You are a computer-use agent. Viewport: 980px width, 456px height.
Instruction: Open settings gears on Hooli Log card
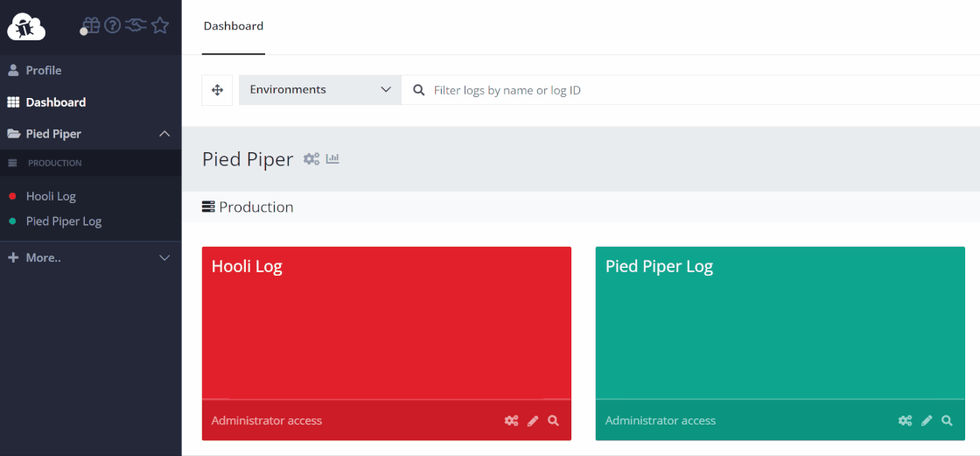pos(511,421)
